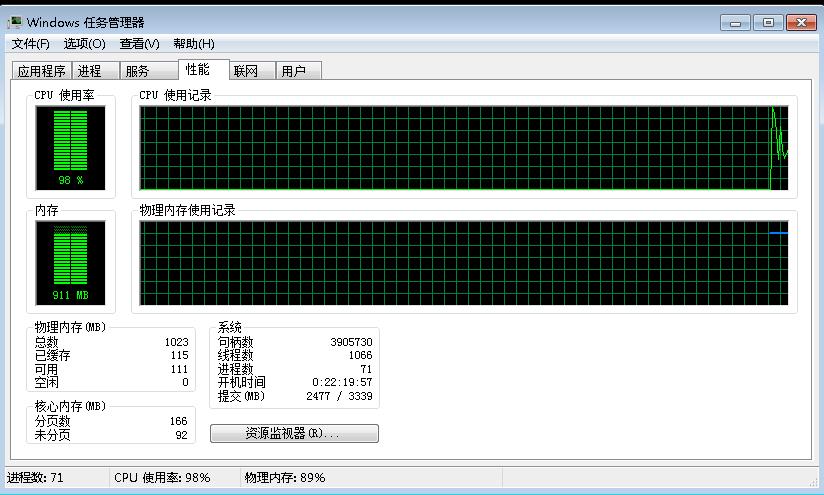Screen dimensions: 824x495
Task: Click the 提交(MB) value 2477 / 3339
Action: click(x=339, y=396)
